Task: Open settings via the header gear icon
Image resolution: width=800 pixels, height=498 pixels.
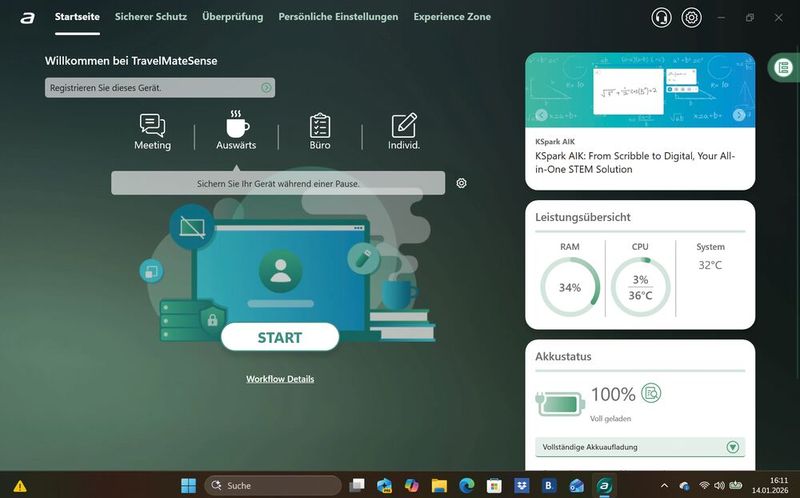Action: (x=691, y=17)
